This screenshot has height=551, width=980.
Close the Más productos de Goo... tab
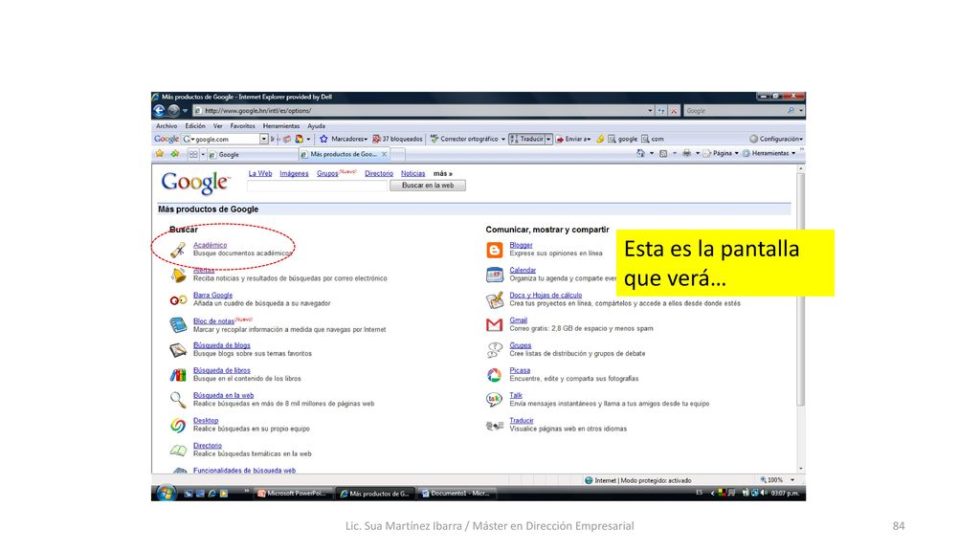click(385, 154)
